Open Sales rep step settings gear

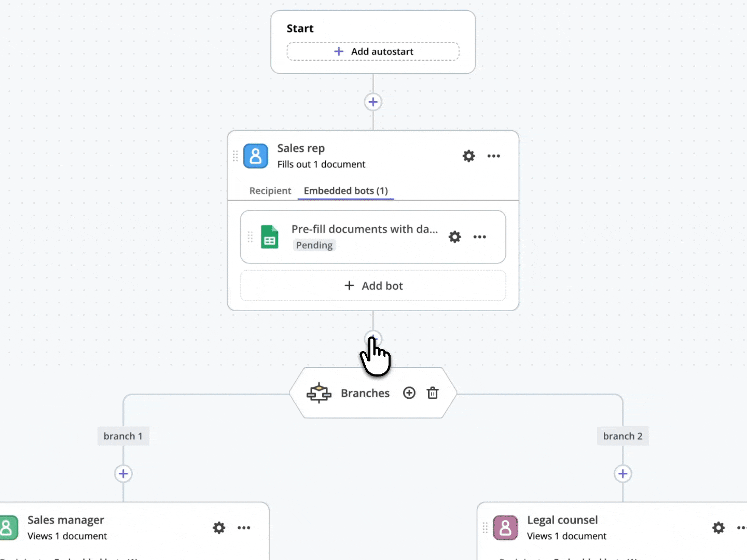tap(468, 156)
